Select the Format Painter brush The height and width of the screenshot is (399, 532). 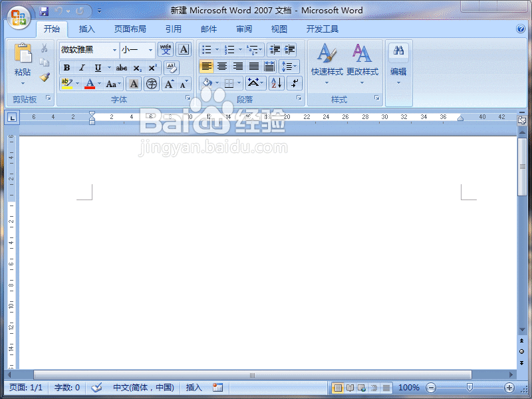[45, 77]
